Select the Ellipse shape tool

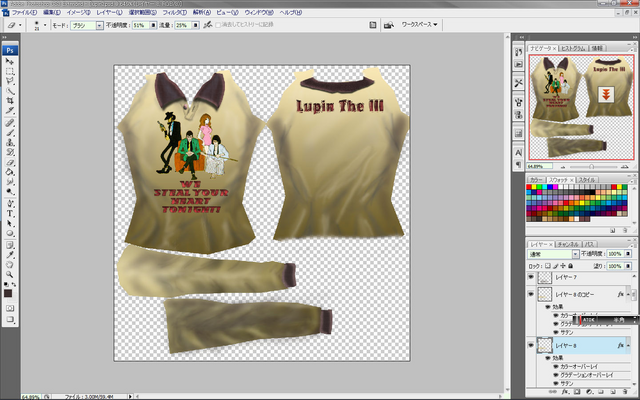(10, 233)
